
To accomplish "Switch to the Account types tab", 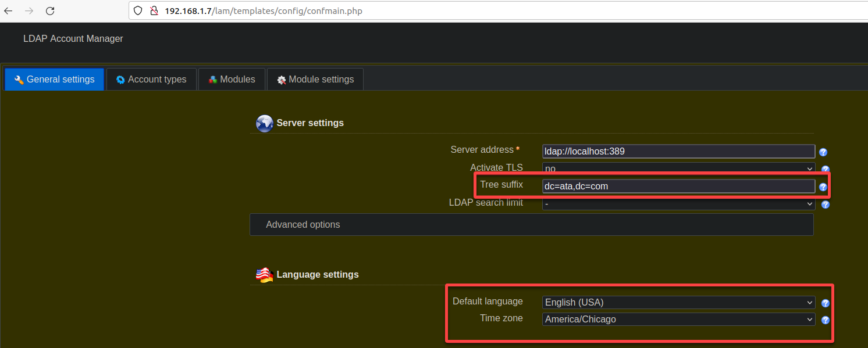I will tap(151, 80).
